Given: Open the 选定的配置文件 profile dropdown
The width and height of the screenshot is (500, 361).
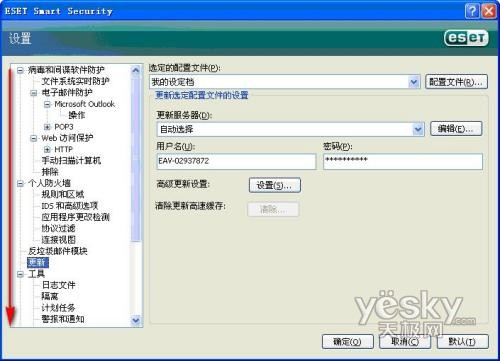Looking at the screenshot, I should pos(414,82).
